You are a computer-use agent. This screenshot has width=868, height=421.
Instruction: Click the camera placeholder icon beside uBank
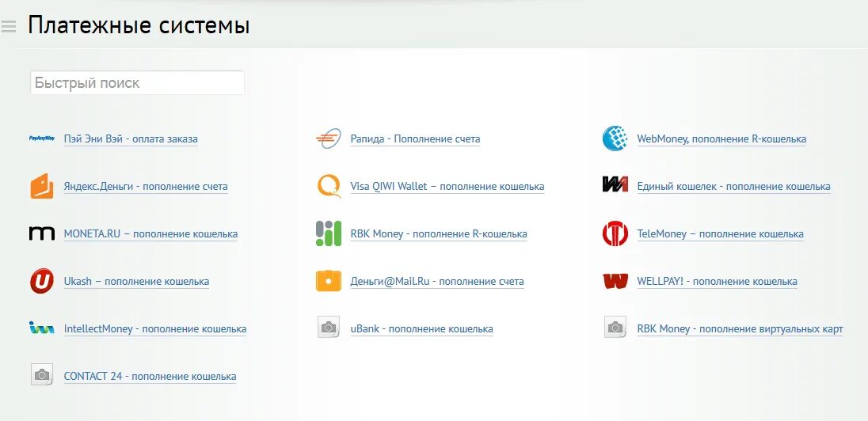(x=328, y=328)
